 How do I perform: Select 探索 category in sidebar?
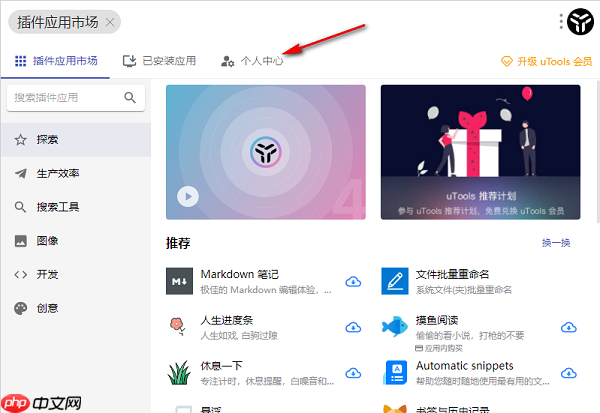(x=76, y=140)
